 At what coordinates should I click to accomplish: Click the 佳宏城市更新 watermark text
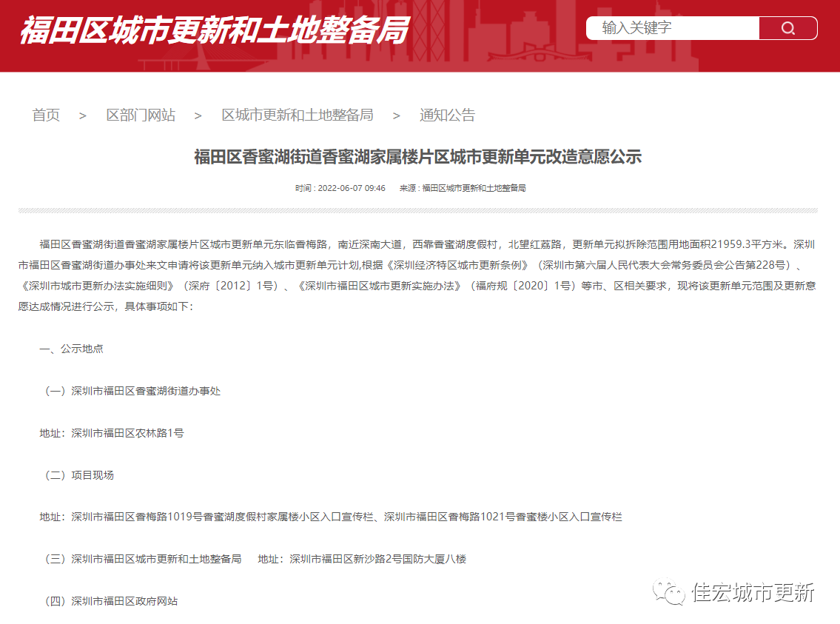(753, 592)
